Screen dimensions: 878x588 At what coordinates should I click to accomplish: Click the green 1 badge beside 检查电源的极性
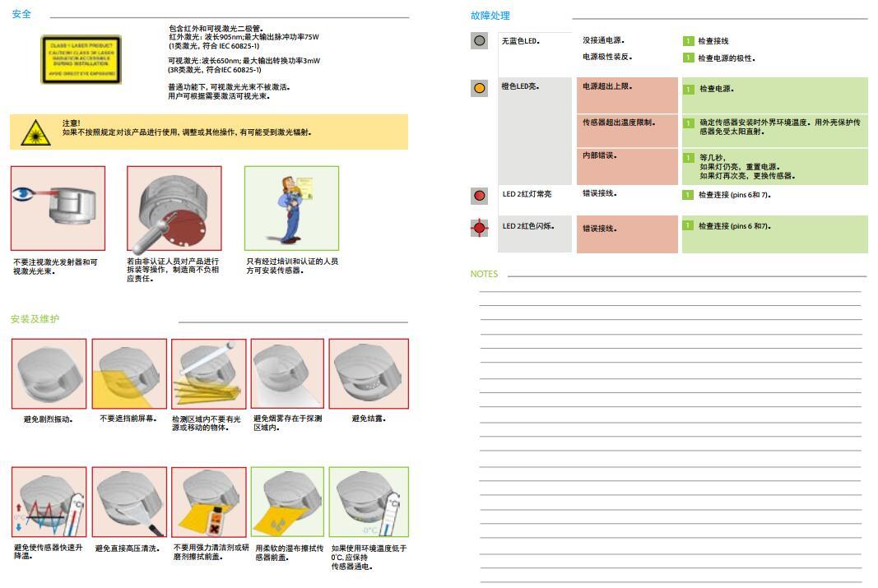click(x=689, y=58)
